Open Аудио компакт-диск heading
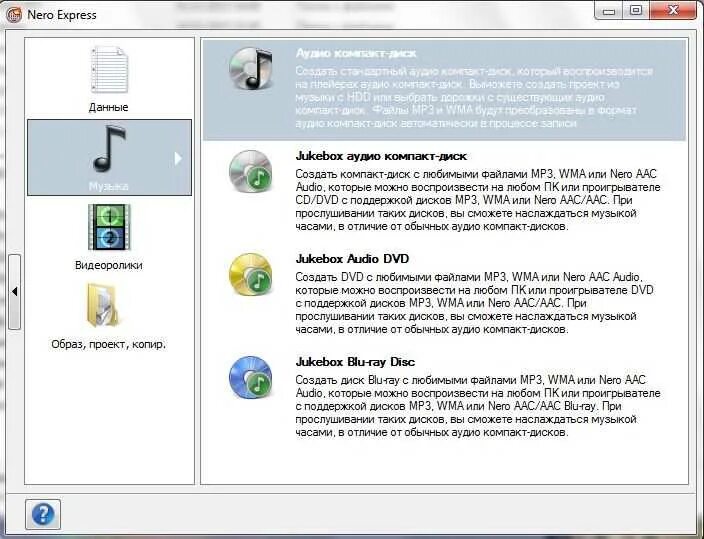Screen dimensions: 704x539 (x=356, y=53)
